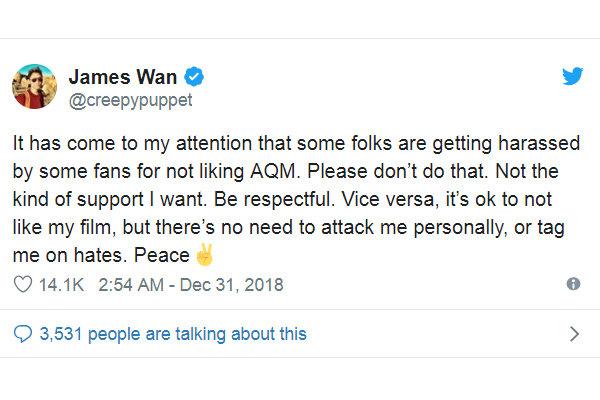The width and height of the screenshot is (600, 400).
Task: Expand the conversation with the right chevron
Action: click(573, 333)
